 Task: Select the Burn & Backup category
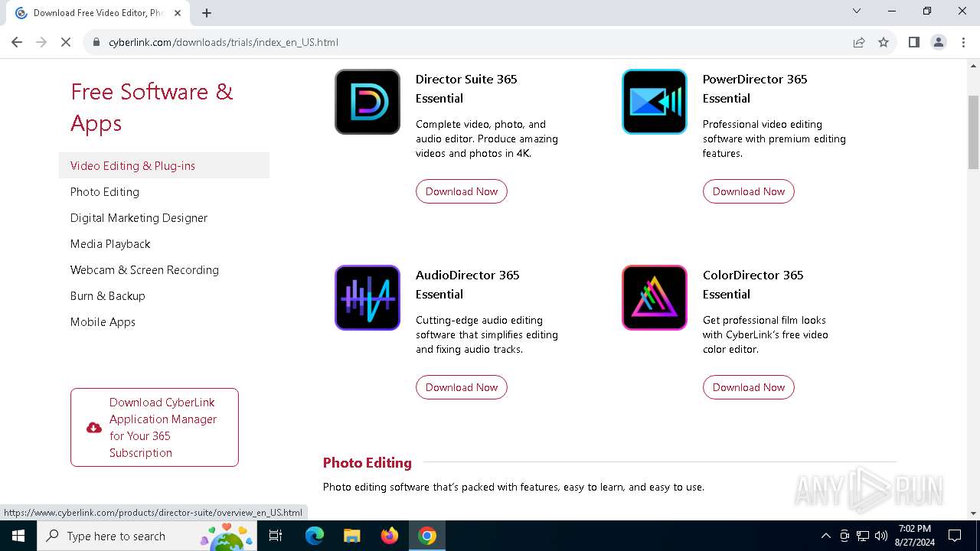107,295
